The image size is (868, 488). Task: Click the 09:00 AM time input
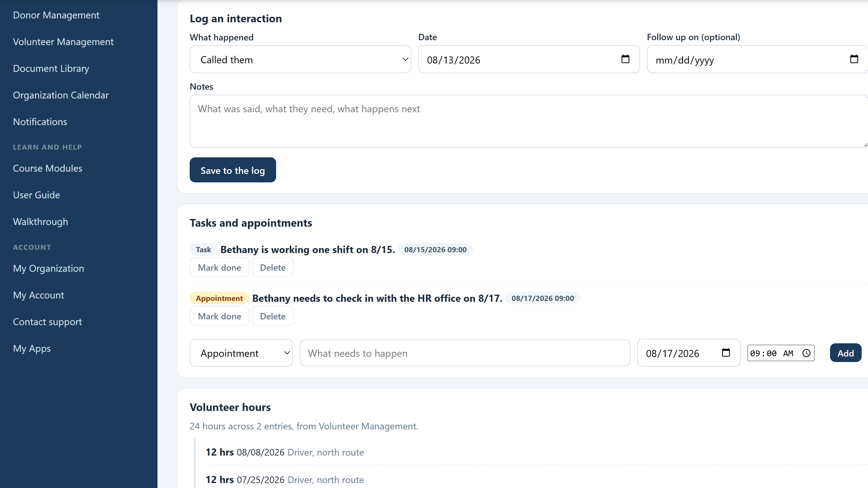[x=781, y=353]
